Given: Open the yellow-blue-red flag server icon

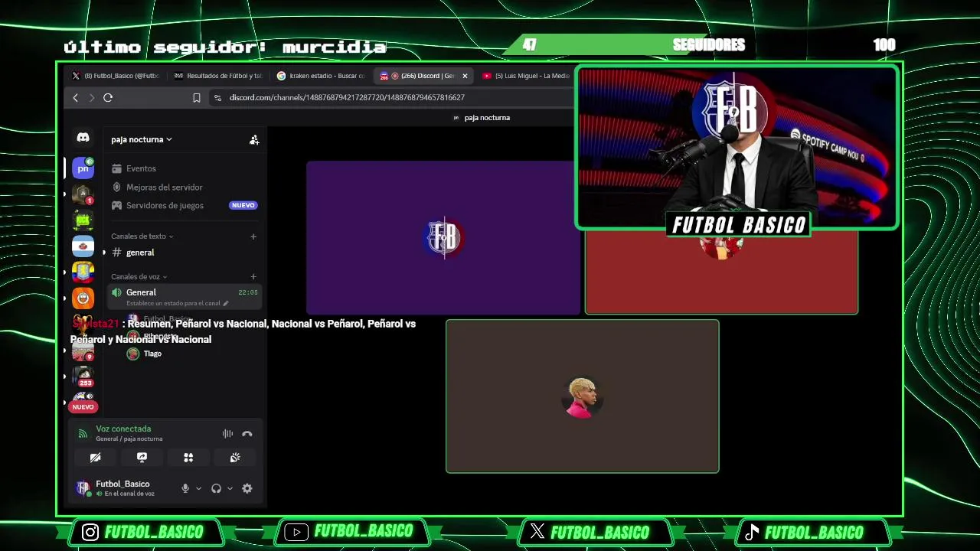Looking at the screenshot, I should 83,272.
